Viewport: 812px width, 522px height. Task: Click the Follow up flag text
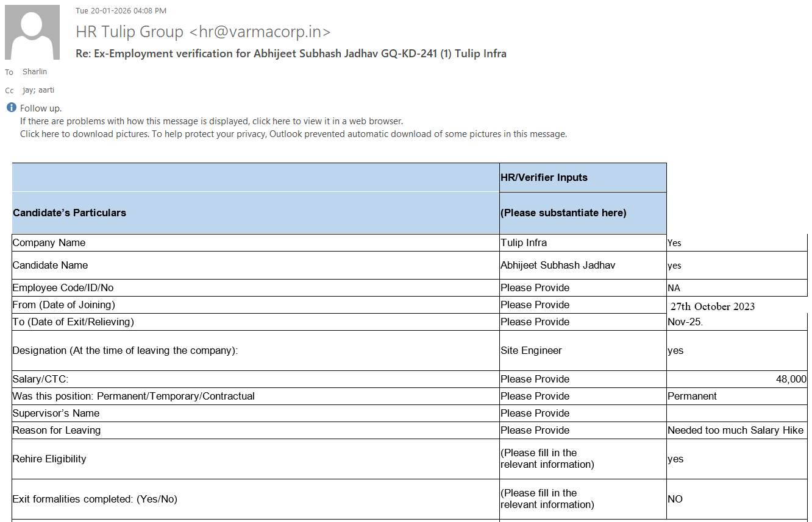point(41,108)
